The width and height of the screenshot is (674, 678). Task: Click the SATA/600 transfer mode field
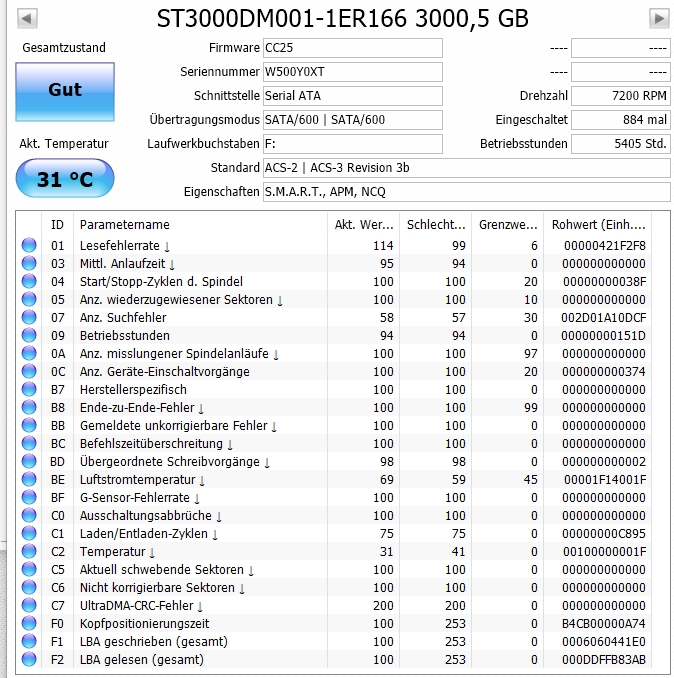point(353,120)
